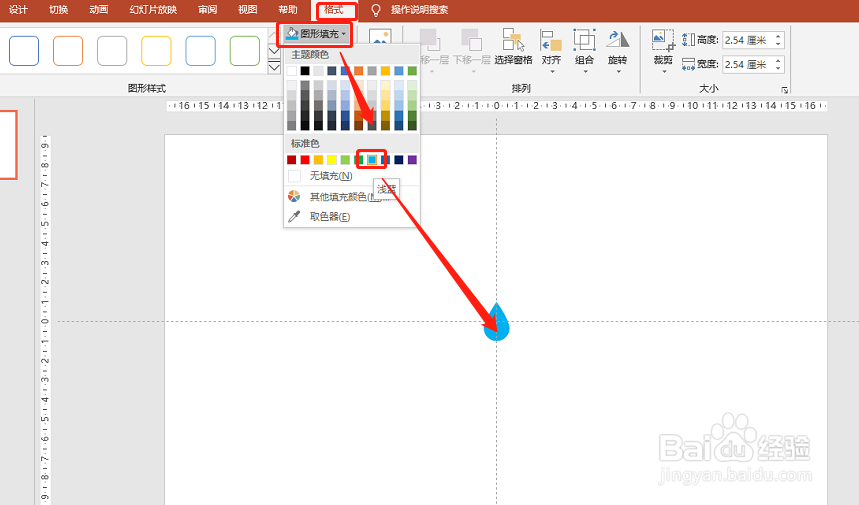The image size is (859, 505).
Task: Pick red in standard colors
Action: (x=305, y=160)
